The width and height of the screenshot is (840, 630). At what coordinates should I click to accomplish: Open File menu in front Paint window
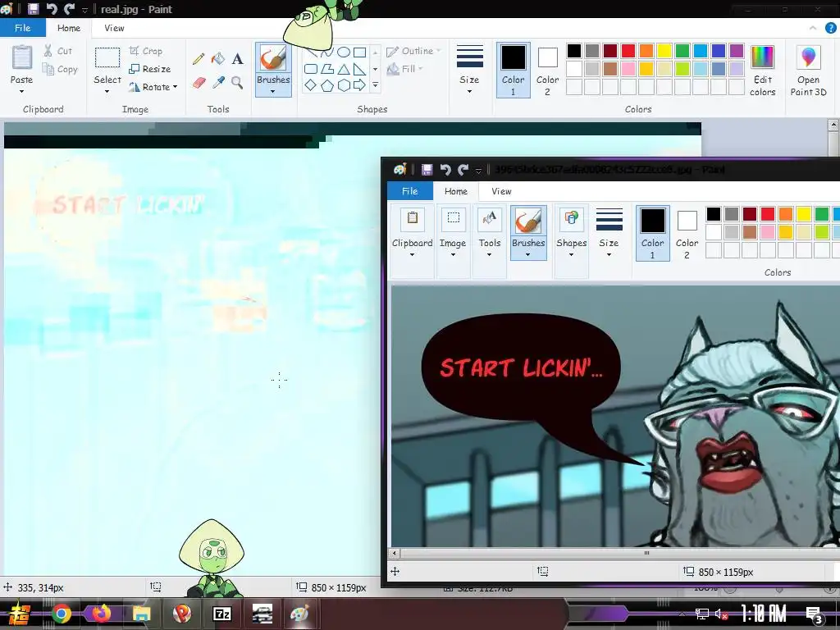(x=410, y=191)
